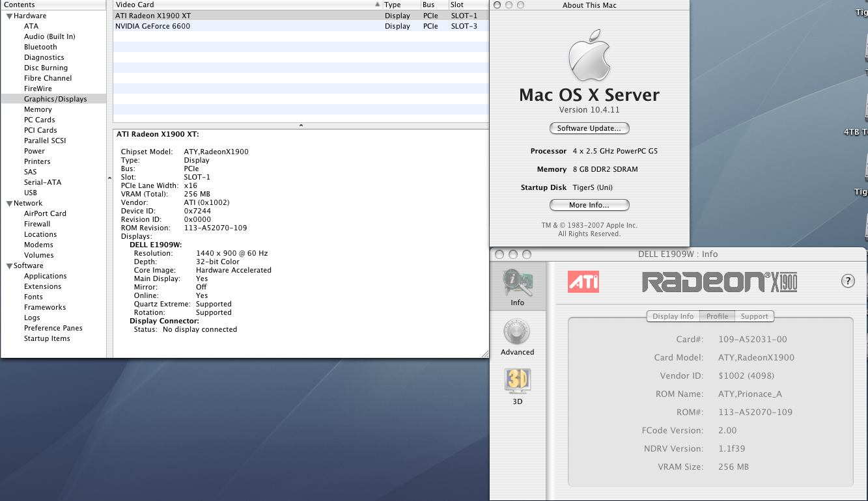Select FireWire in the Contents list

pos(38,88)
